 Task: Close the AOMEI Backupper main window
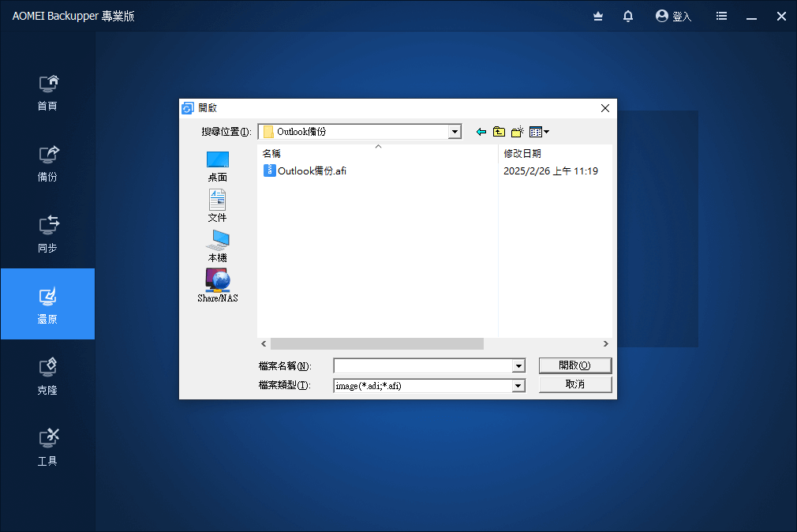pos(782,17)
